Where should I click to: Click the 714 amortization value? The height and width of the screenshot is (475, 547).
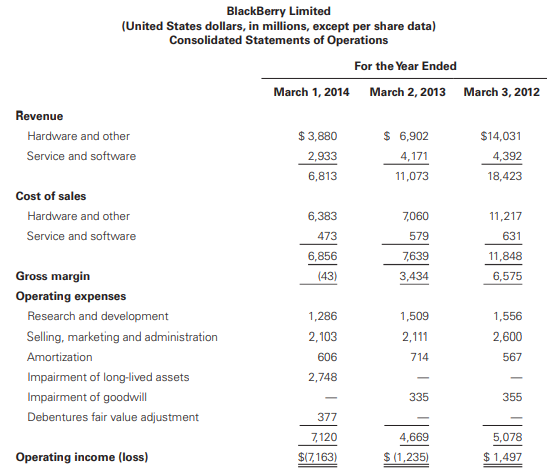coord(419,357)
